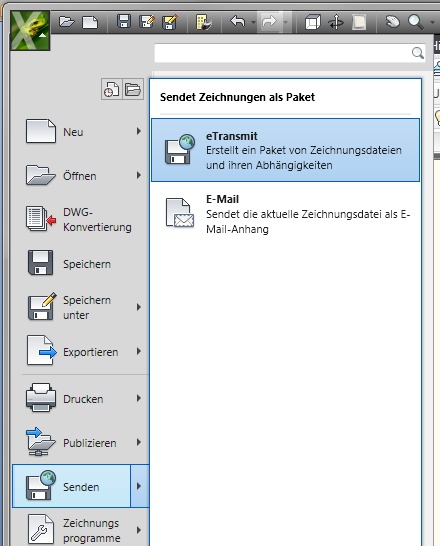Show open documents folder icon
This screenshot has height=546, width=440.
[x=133, y=89]
